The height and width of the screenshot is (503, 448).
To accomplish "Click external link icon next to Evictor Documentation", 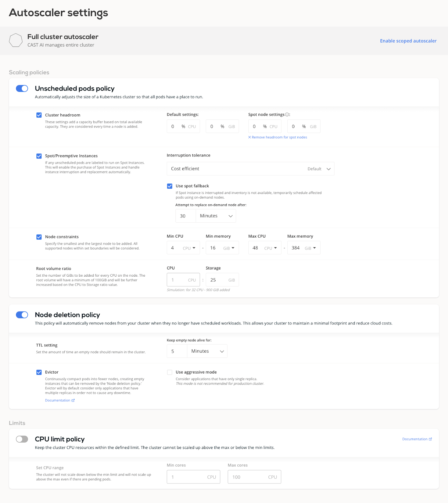I will coord(73,401).
